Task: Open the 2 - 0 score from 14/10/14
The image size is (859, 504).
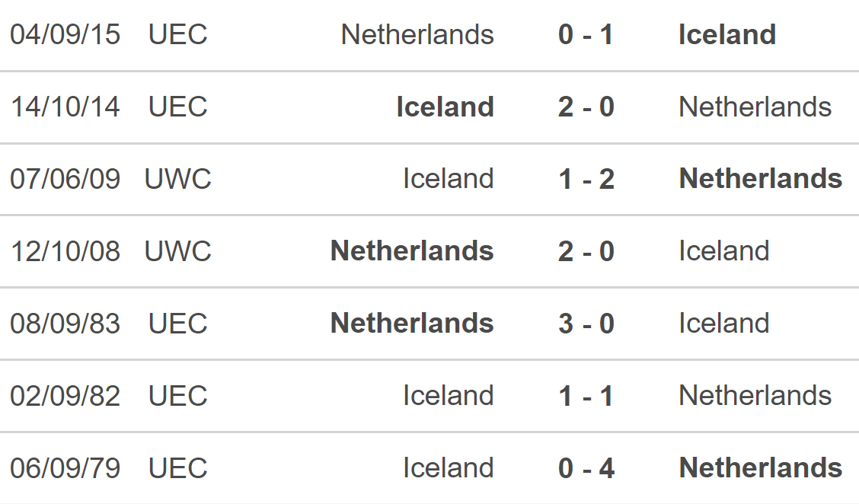Action: click(586, 107)
